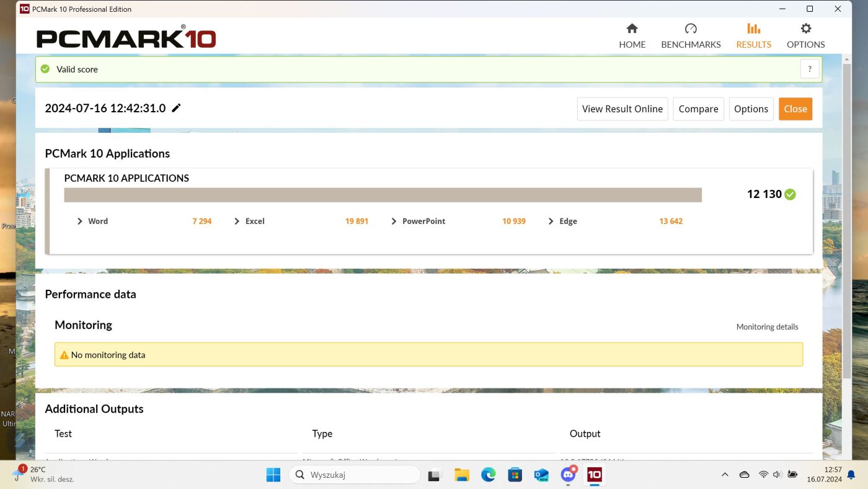
Task: Click PCMark 10 taskbar icon
Action: [594, 475]
